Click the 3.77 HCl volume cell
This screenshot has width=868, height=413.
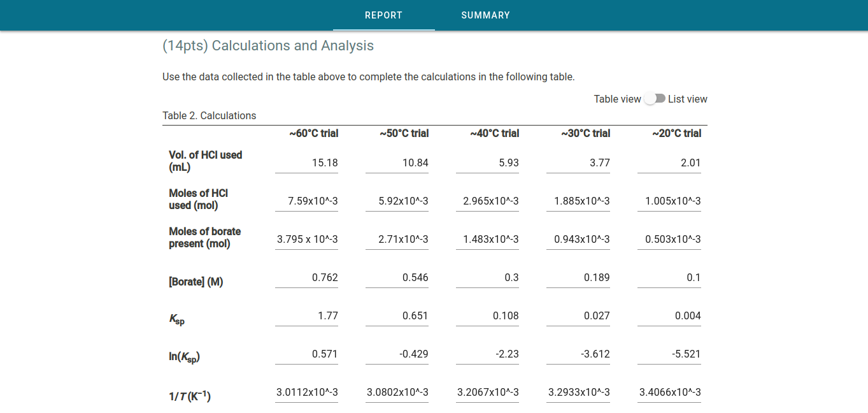click(x=578, y=163)
